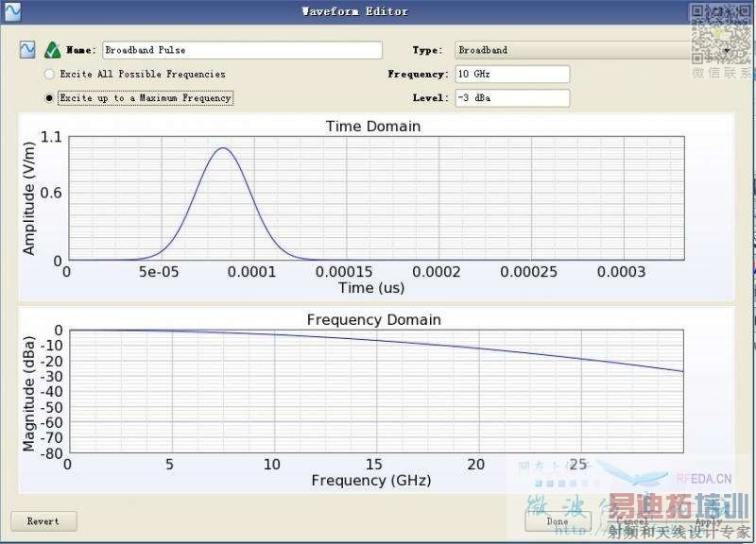Image resolution: width=756 pixels, height=544 pixels.
Task: Click the 15 tick label on frequency axis
Action: click(x=373, y=465)
